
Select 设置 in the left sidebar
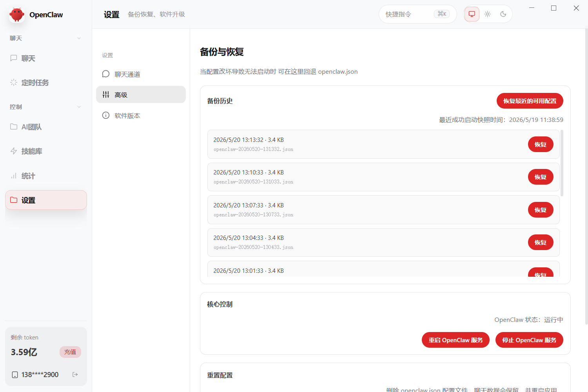[x=46, y=200]
